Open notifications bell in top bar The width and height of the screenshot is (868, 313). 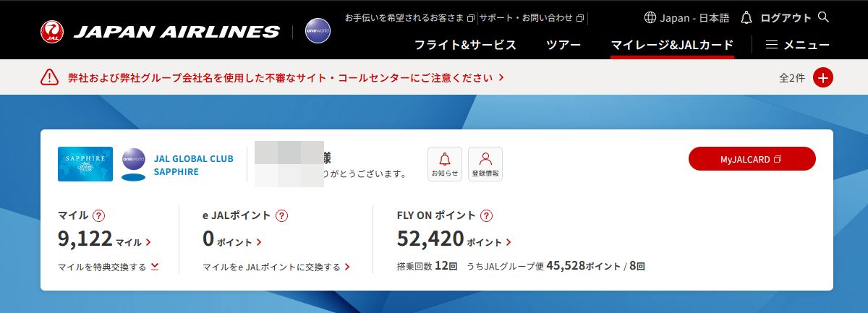(747, 17)
